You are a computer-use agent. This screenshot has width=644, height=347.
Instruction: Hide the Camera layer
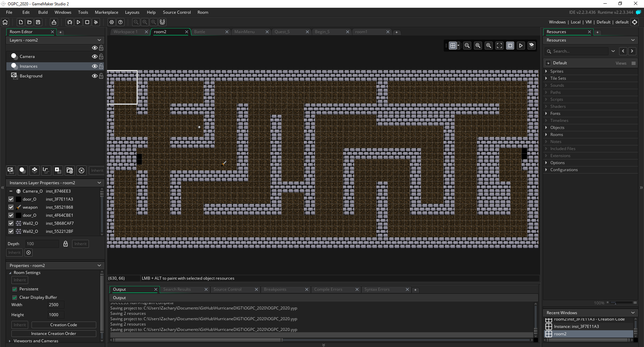95,57
